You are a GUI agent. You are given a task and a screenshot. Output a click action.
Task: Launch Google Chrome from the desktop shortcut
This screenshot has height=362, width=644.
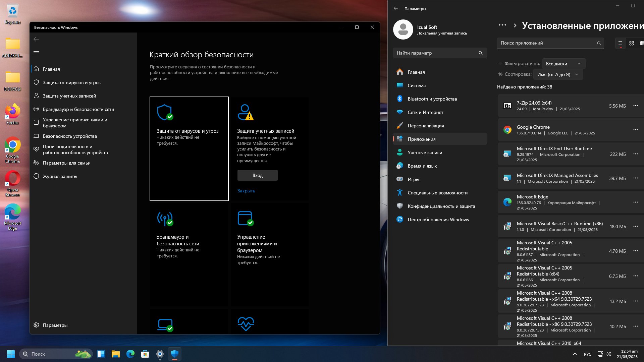[12, 150]
